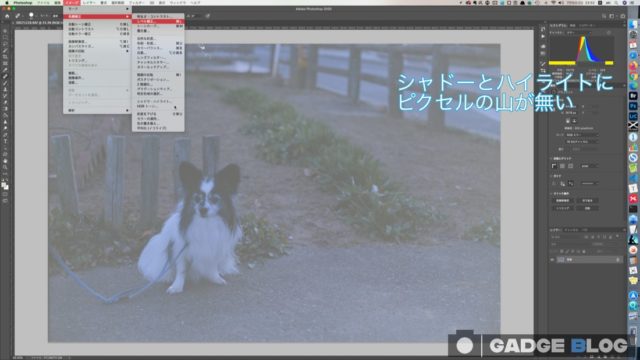
Task: Click the search icon in the top right
Action: 604,16
